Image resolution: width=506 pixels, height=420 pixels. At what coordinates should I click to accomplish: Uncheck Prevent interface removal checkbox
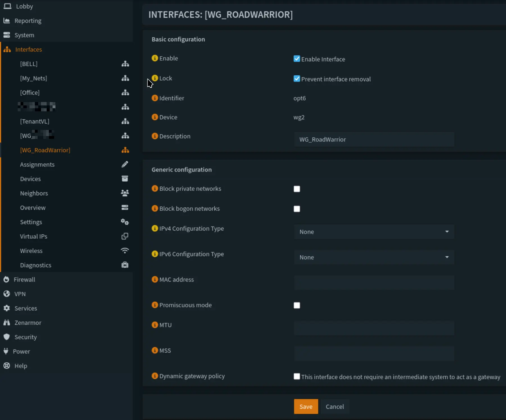[x=297, y=78]
